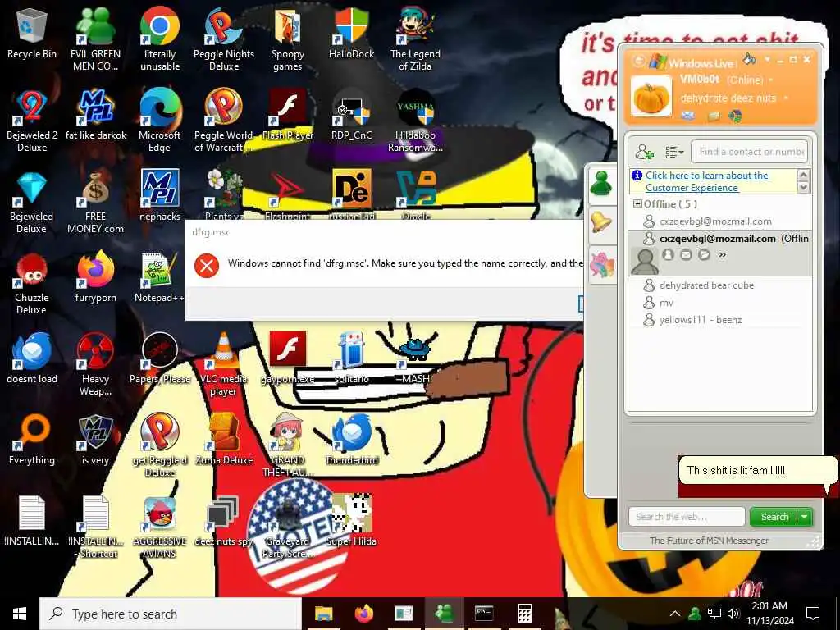Open the Zuma Deluxe shortcut
Screen dimensions: 840x630
point(224,440)
